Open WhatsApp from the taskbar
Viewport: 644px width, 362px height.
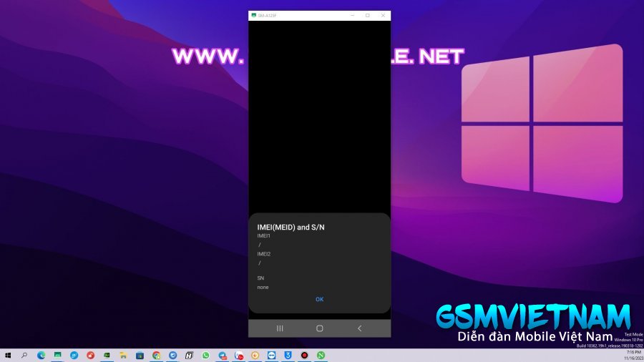click(x=205, y=356)
